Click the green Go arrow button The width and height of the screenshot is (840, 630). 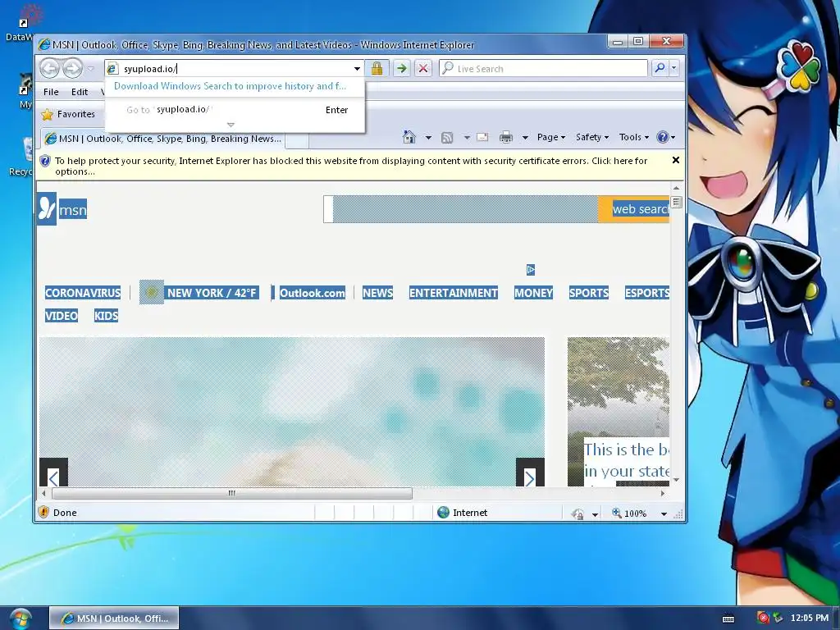point(401,68)
